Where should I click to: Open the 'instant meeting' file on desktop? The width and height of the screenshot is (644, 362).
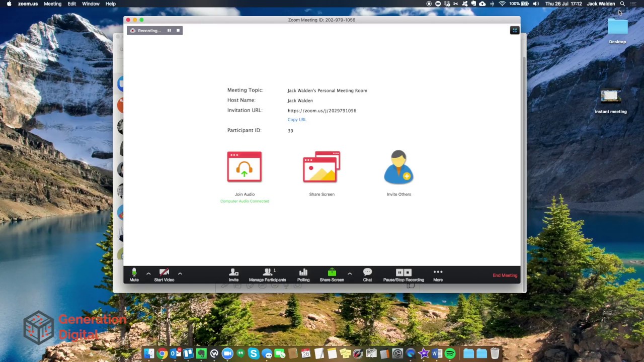[611, 101]
